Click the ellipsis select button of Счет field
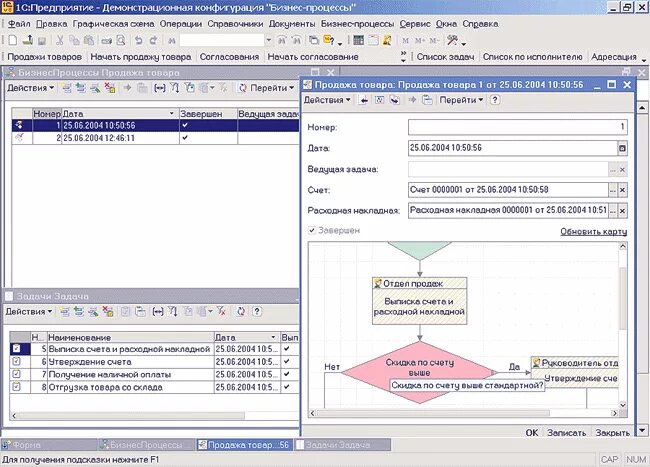 click(613, 190)
